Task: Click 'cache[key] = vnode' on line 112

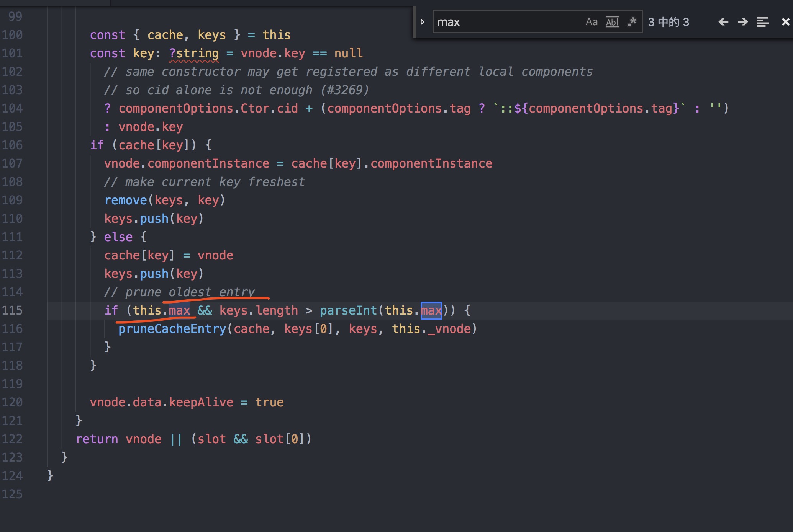Action: 169,255
